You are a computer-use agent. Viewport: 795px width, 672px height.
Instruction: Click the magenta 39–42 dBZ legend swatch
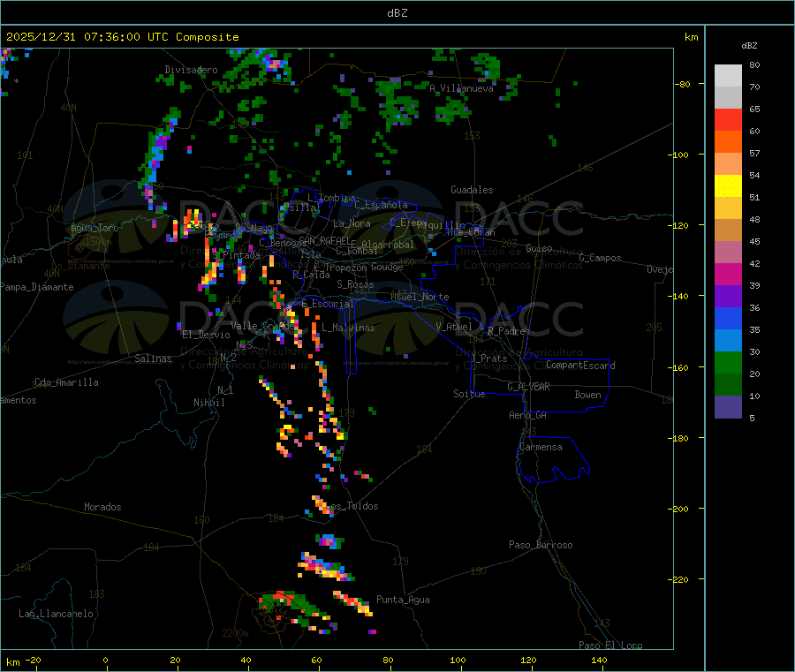click(x=728, y=274)
